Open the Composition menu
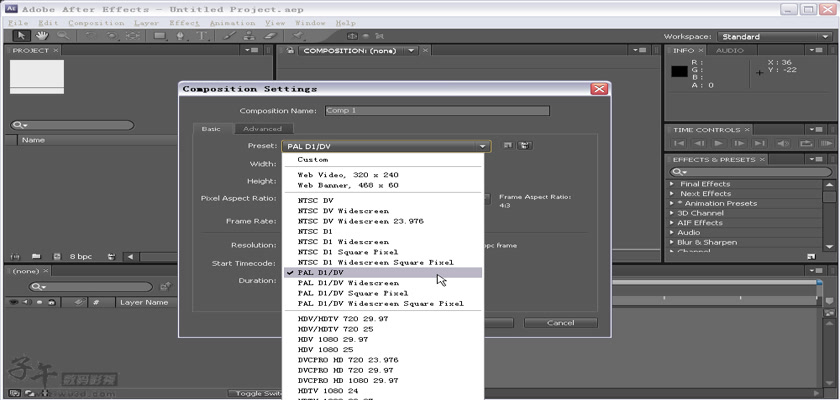 pyautogui.click(x=96, y=23)
